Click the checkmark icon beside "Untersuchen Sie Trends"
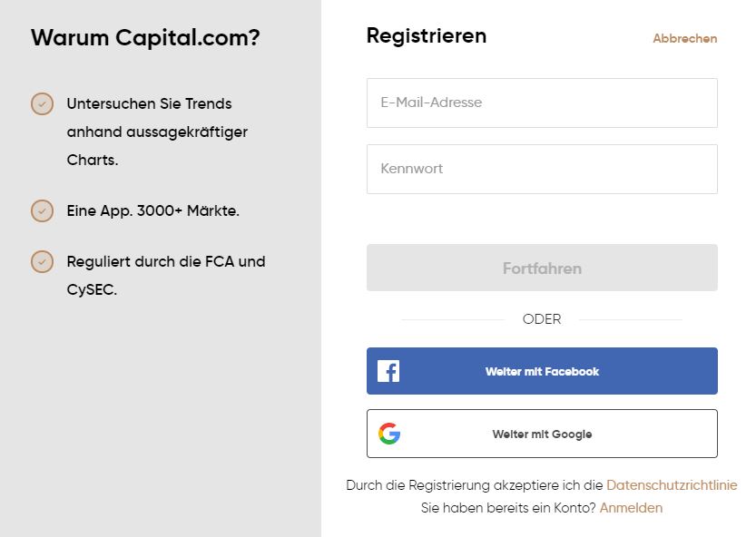Viewport: 756px width, 537px height. [x=42, y=104]
